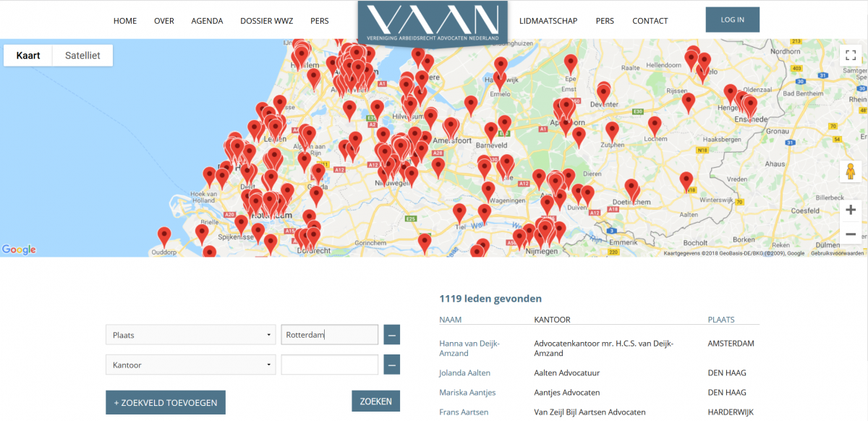This screenshot has height=421, width=868.
Task: Open fullscreen map view
Action: tap(851, 55)
